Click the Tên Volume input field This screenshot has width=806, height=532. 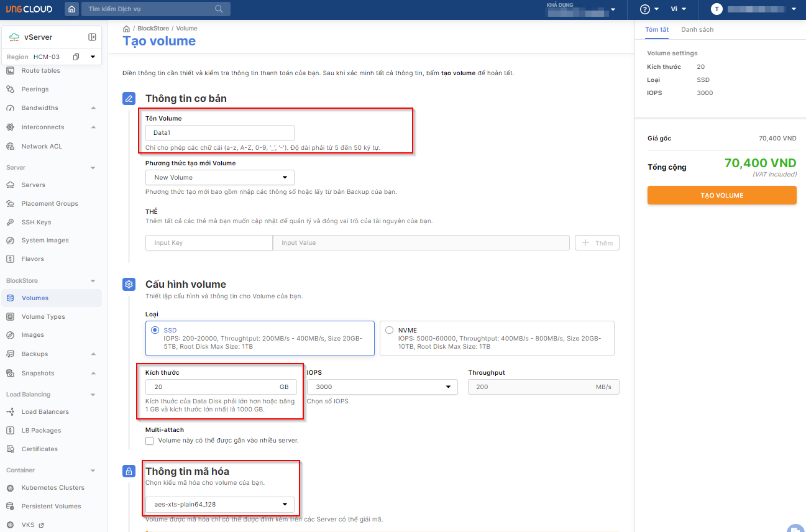click(219, 133)
